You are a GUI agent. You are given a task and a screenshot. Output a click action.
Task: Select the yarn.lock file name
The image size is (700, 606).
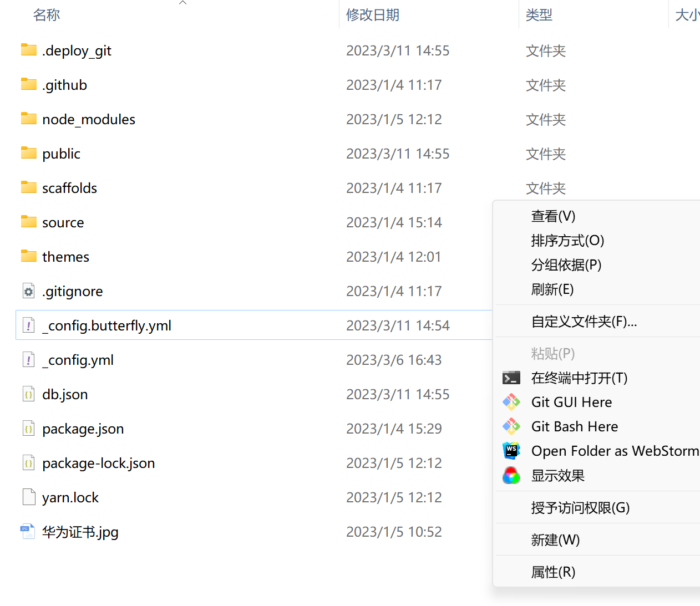coord(70,498)
